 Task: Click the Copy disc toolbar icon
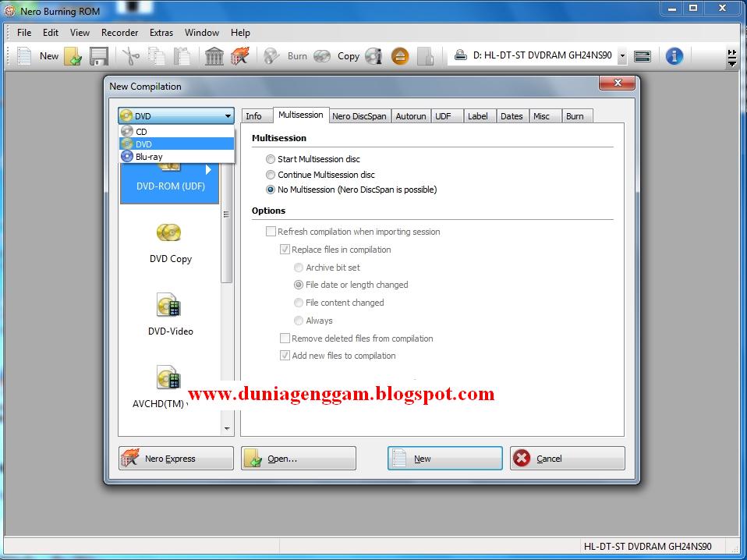(x=321, y=55)
